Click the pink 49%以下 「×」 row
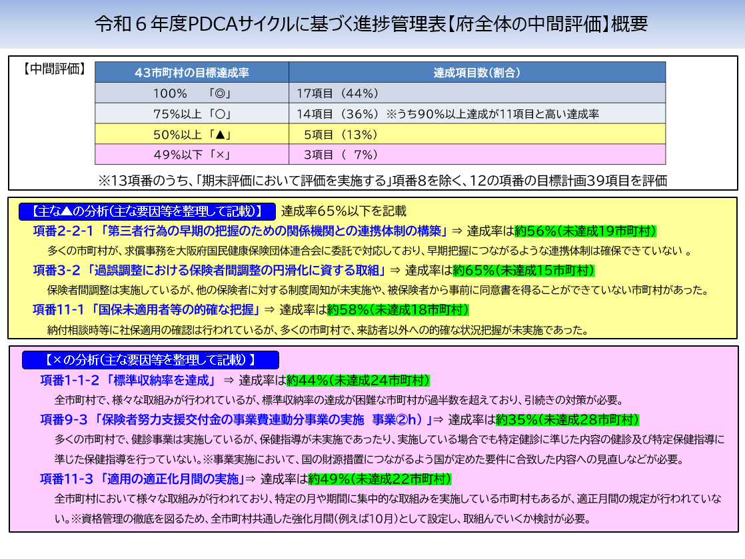Viewport: 745px width, 560px height. click(191, 155)
